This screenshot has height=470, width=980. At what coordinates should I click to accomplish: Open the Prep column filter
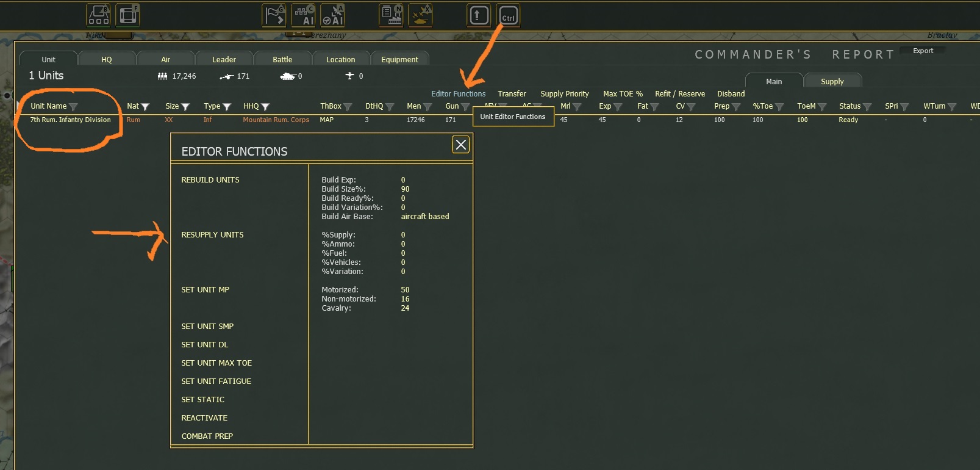[736, 107]
